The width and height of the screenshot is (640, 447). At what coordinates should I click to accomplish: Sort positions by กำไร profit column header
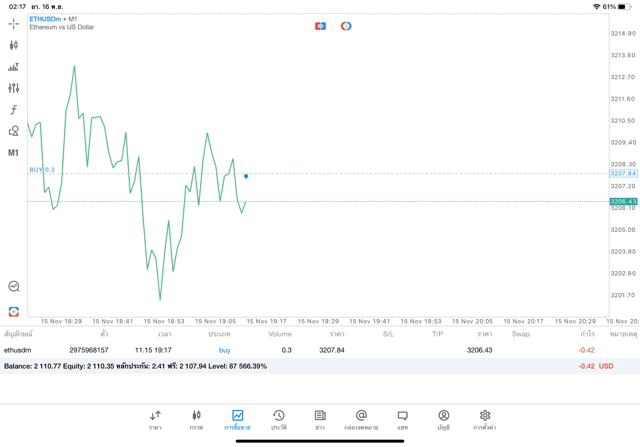point(587,334)
